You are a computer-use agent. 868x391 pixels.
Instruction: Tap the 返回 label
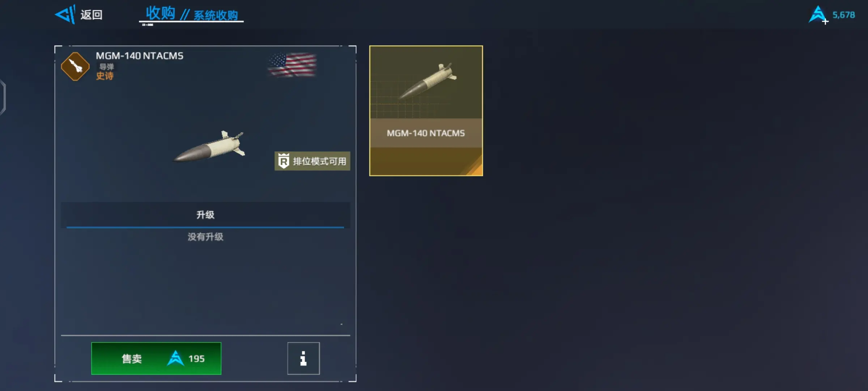92,15
